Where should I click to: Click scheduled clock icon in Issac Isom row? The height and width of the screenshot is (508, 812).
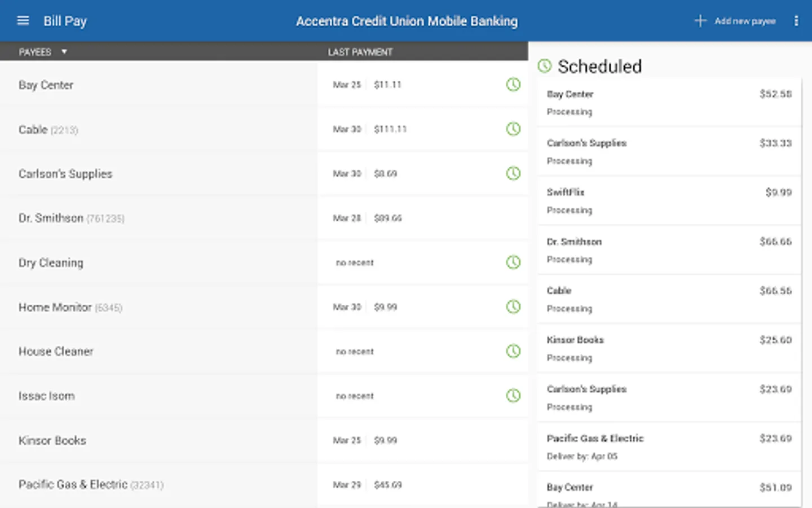tap(513, 396)
